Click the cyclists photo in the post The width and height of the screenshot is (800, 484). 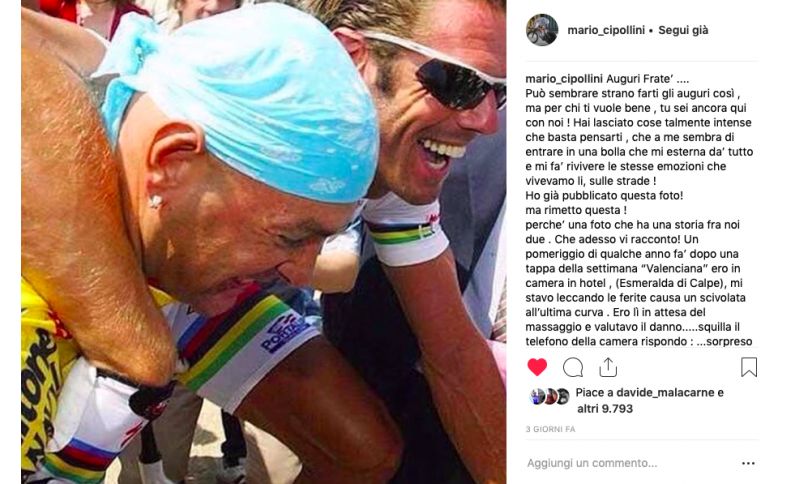coord(264,242)
